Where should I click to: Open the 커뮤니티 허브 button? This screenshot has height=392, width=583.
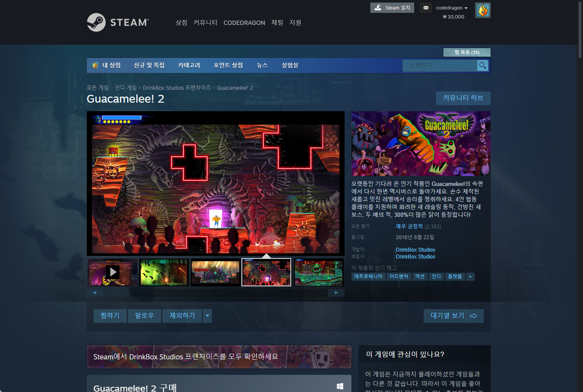point(463,98)
